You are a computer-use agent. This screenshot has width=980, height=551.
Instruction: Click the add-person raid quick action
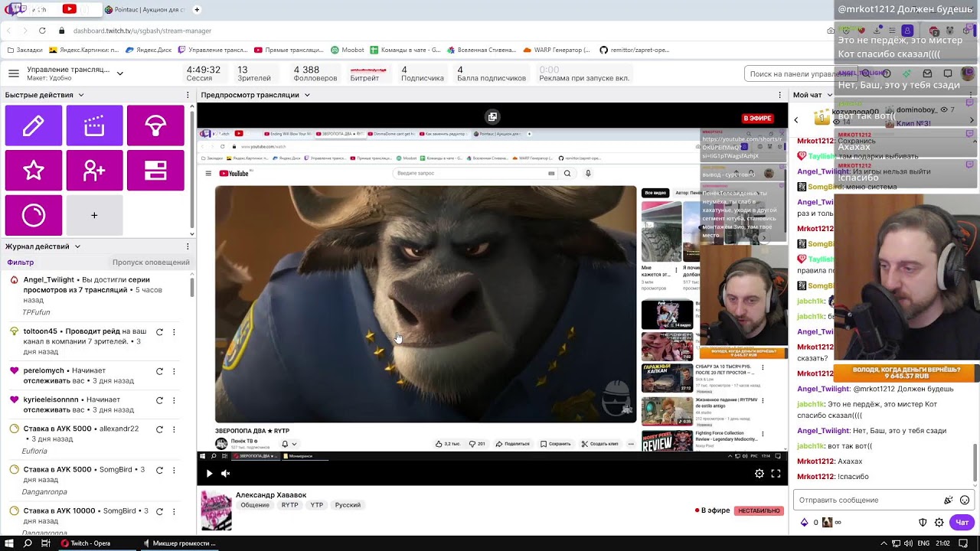[94, 170]
